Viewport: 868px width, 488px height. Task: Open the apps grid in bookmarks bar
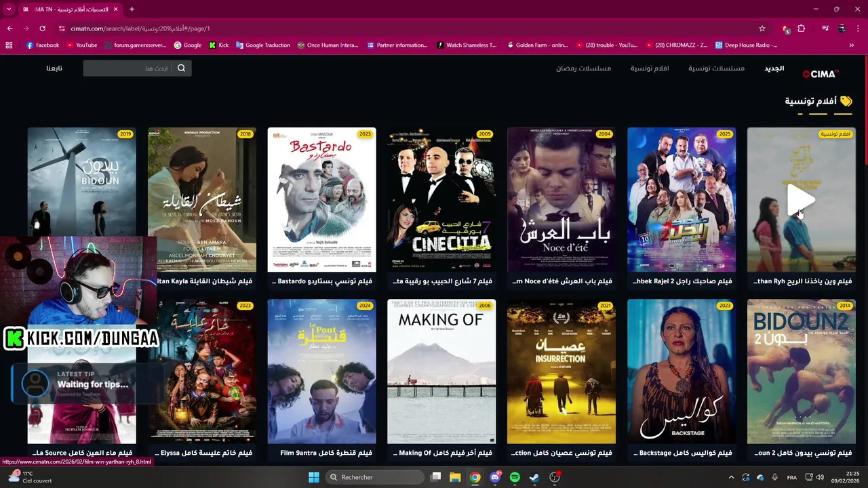coord(9,45)
